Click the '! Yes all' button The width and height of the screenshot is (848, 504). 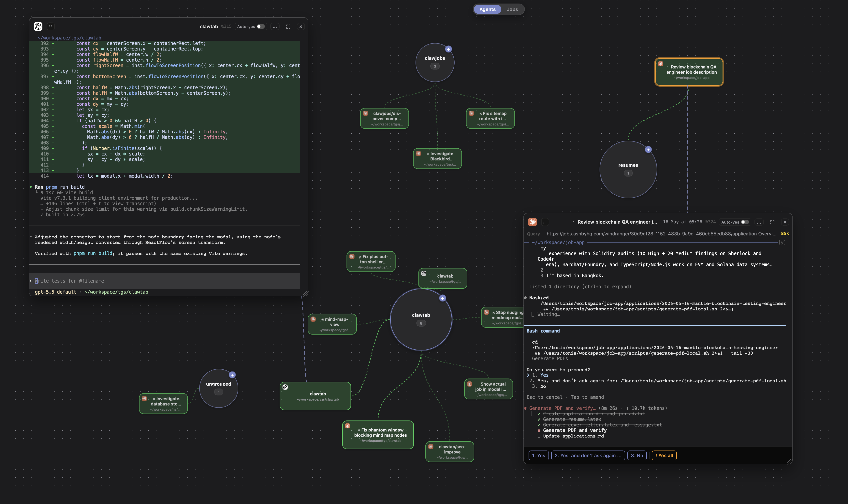tap(664, 455)
